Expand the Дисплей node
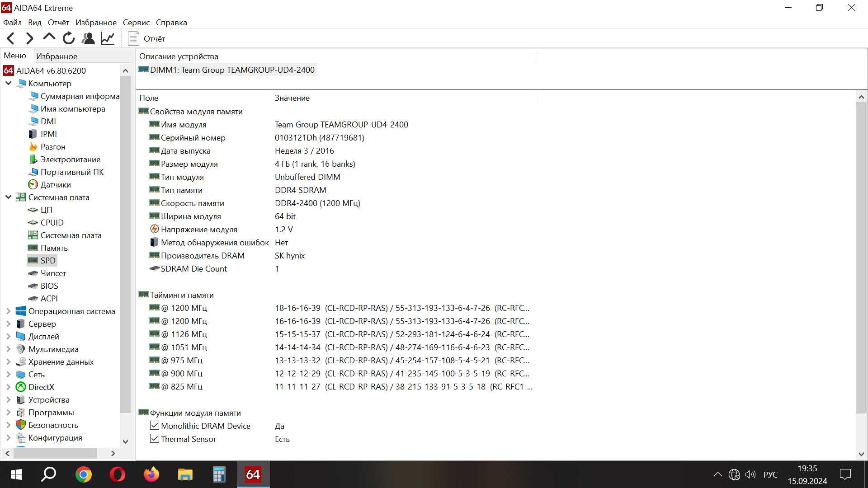The height and width of the screenshot is (488, 868). [x=8, y=337]
